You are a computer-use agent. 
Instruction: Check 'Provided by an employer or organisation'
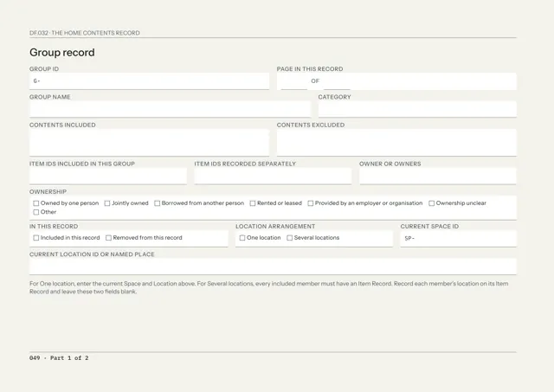(311, 203)
